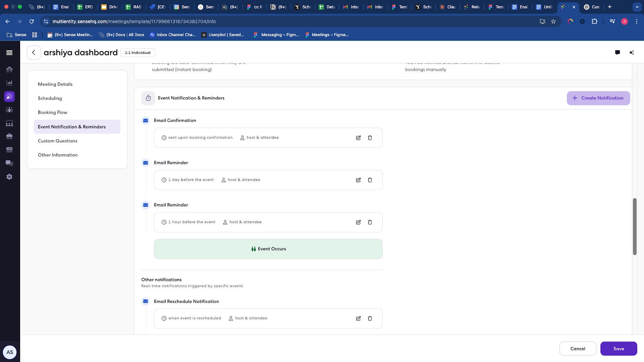
Task: Click the envelope icon next to Email Confirmation
Action: click(146, 121)
